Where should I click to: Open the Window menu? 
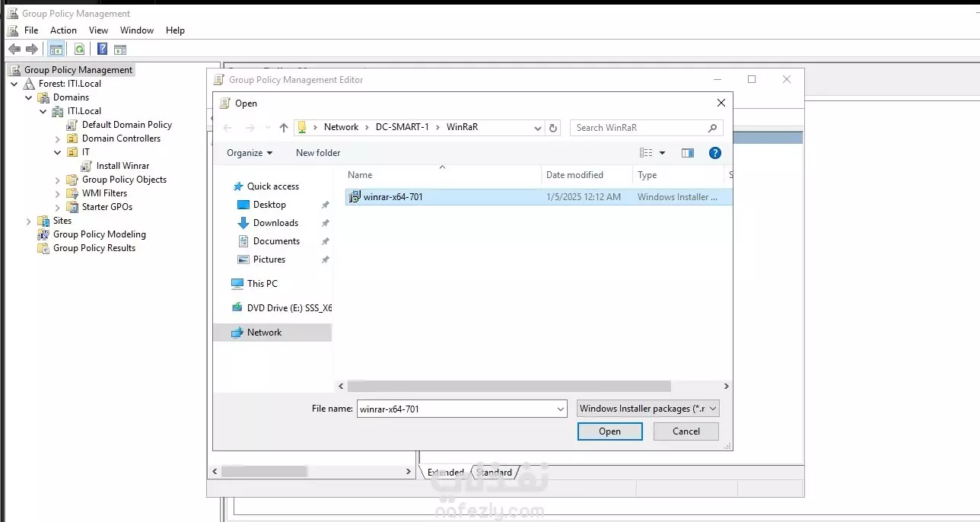coord(137,30)
